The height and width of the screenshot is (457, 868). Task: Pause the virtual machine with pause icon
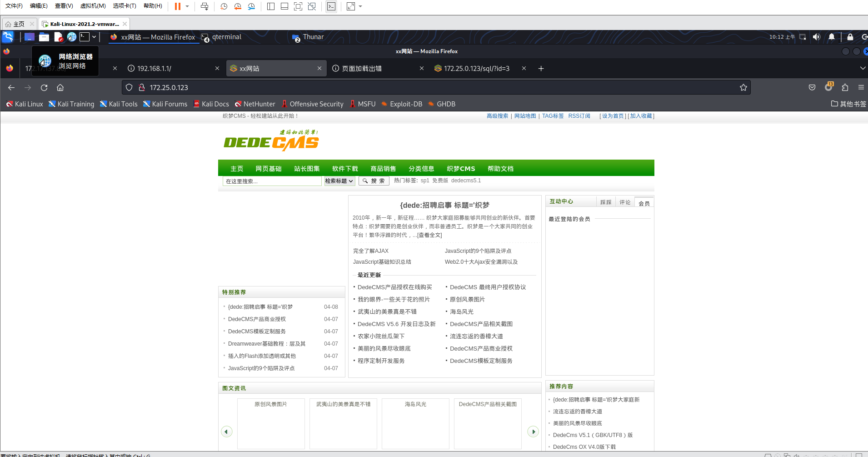178,6
